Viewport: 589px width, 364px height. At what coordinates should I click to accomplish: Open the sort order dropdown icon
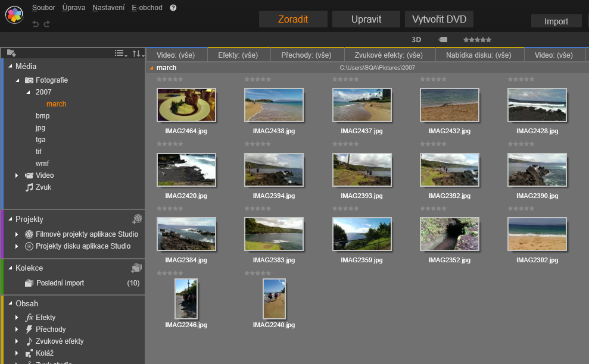(x=138, y=54)
